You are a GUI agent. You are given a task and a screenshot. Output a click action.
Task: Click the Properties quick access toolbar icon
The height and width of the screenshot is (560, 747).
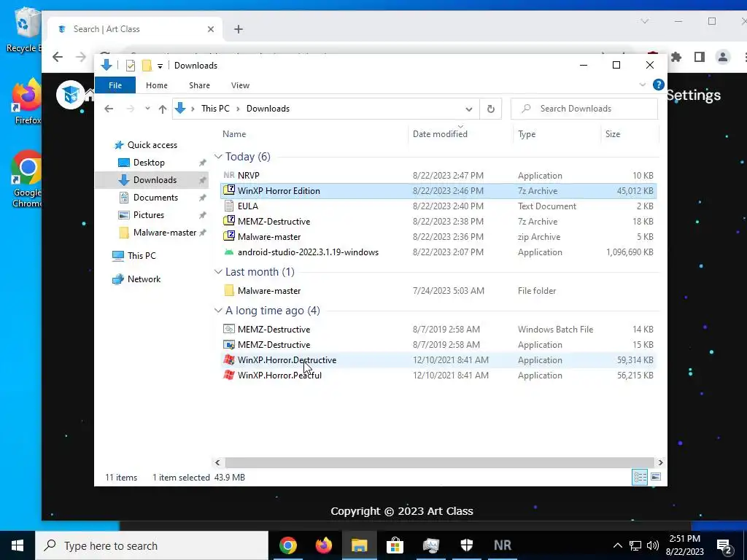[130, 66]
